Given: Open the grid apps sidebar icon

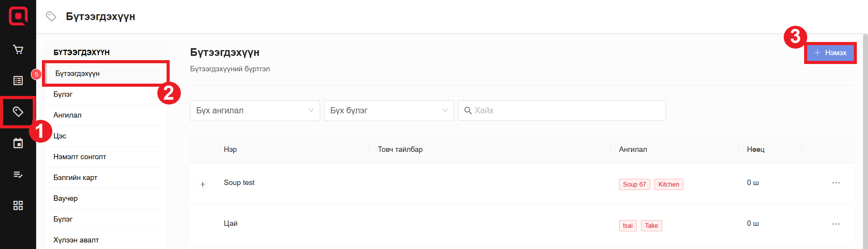Looking at the screenshot, I should click(18, 205).
